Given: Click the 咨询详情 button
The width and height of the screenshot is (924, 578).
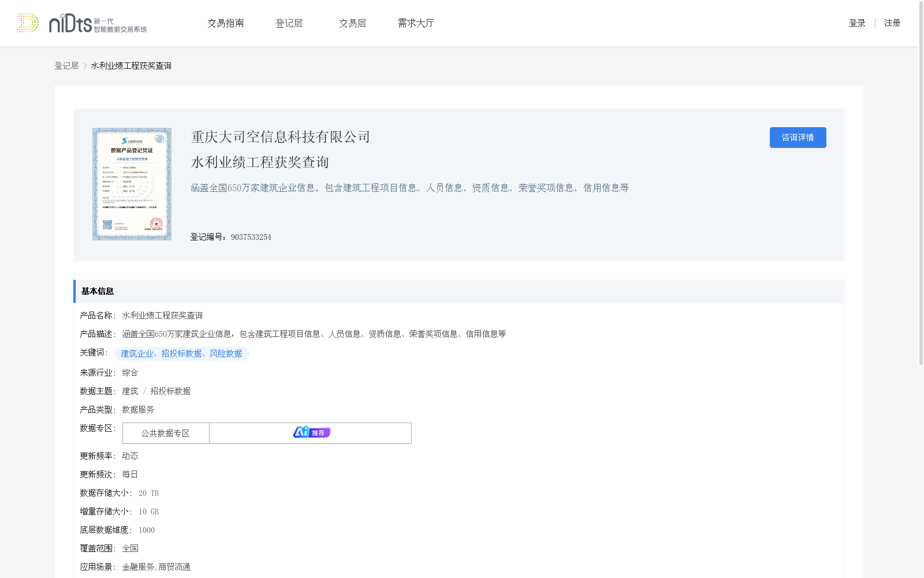Looking at the screenshot, I should [798, 138].
